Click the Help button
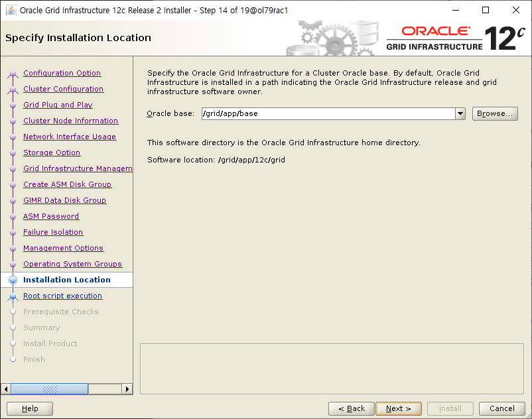 tap(30, 408)
